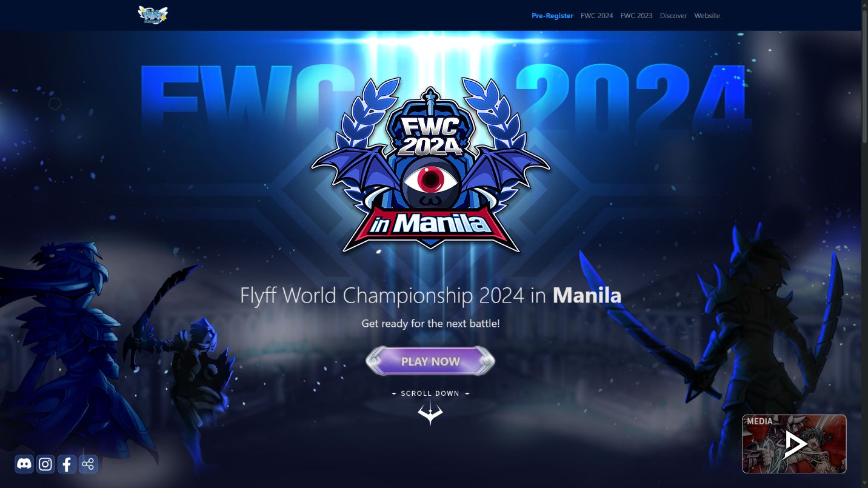Click the Flyff Universe logo in header

pyautogui.click(x=153, y=15)
